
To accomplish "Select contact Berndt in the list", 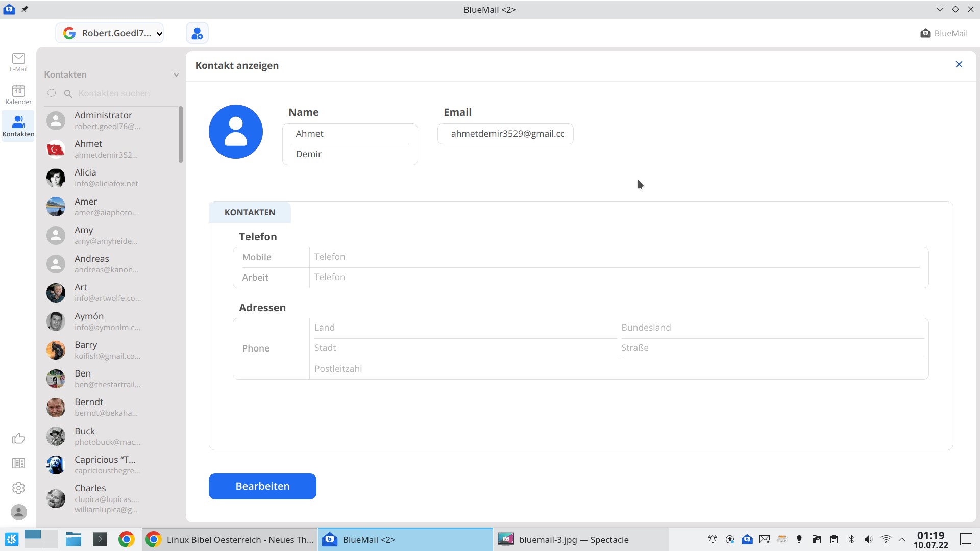I will click(x=111, y=408).
